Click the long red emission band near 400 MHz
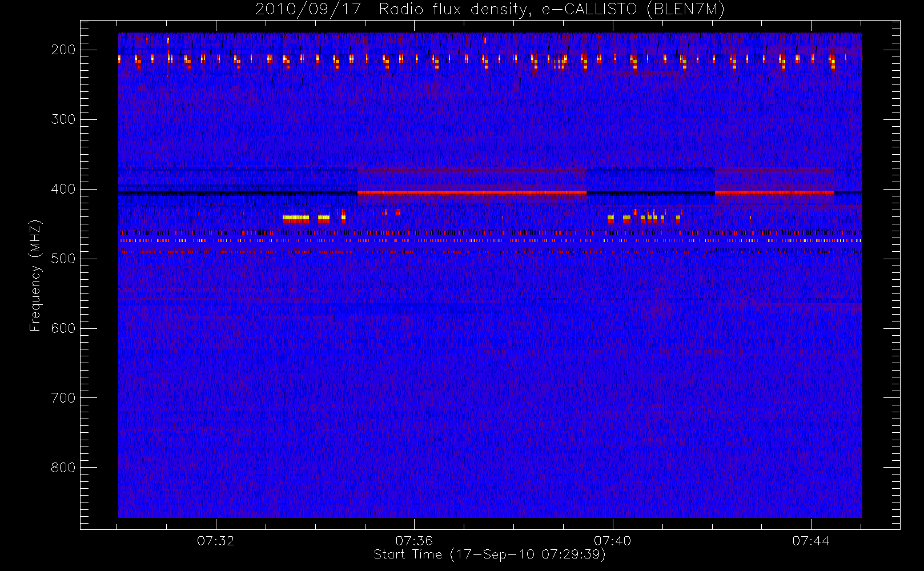This screenshot has height=571, width=924. tap(472, 193)
